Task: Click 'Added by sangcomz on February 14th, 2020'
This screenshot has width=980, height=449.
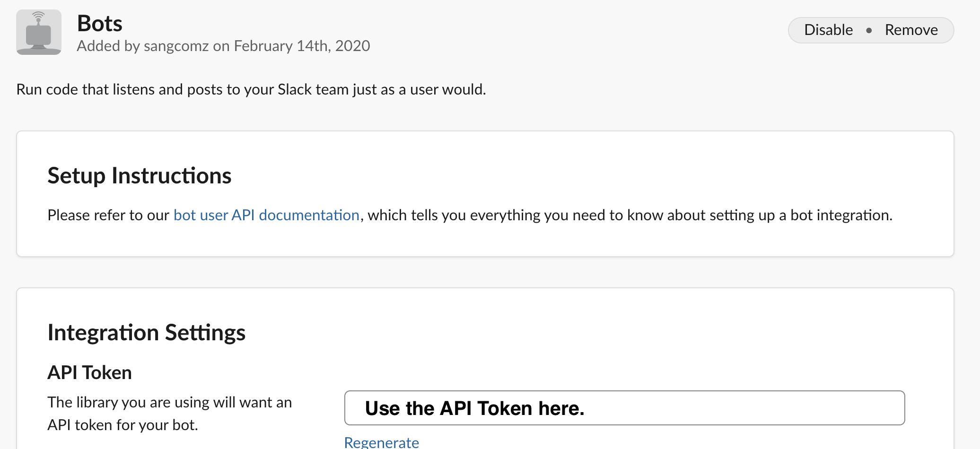Action: pyautogui.click(x=223, y=46)
